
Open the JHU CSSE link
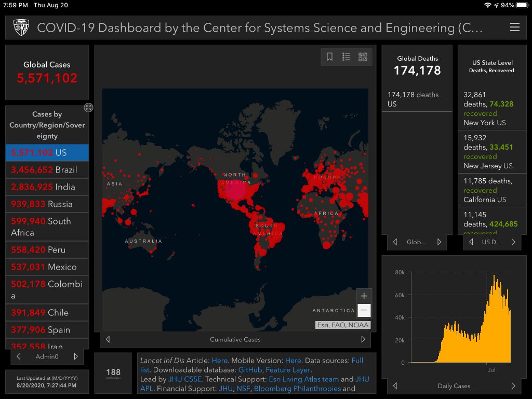(x=185, y=379)
